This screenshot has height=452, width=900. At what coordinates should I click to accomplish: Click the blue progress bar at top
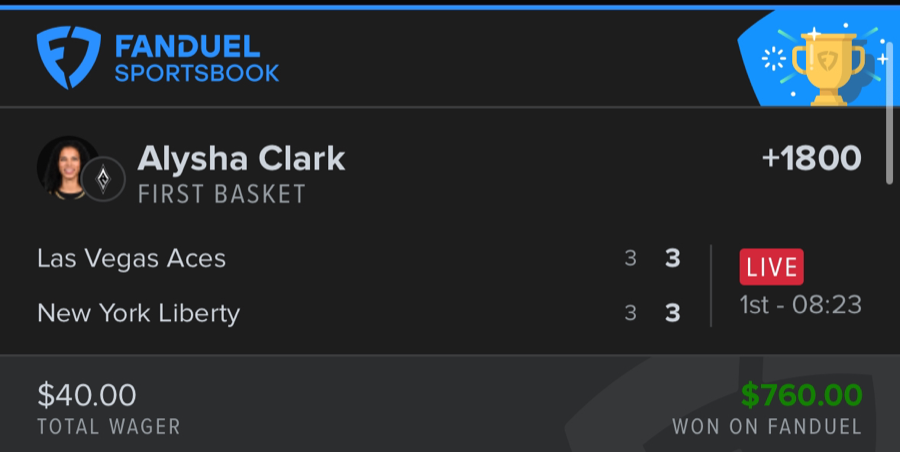[x=450, y=5]
